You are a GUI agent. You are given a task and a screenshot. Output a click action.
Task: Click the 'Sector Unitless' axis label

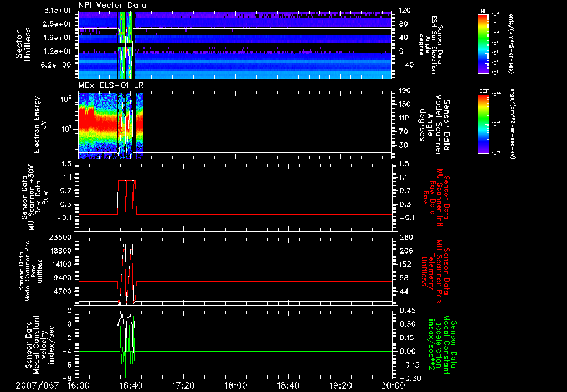coord(23,44)
